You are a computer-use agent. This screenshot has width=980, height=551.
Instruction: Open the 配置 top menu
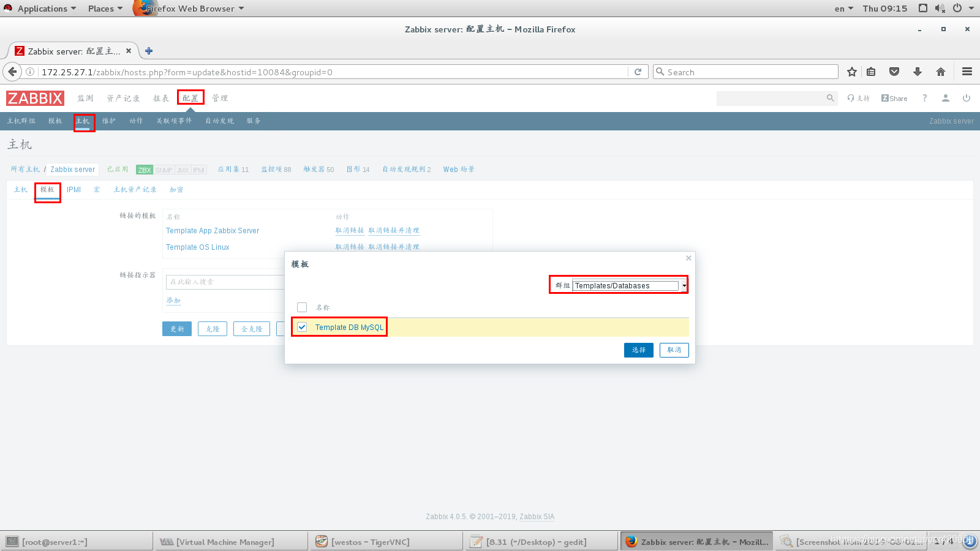[190, 98]
